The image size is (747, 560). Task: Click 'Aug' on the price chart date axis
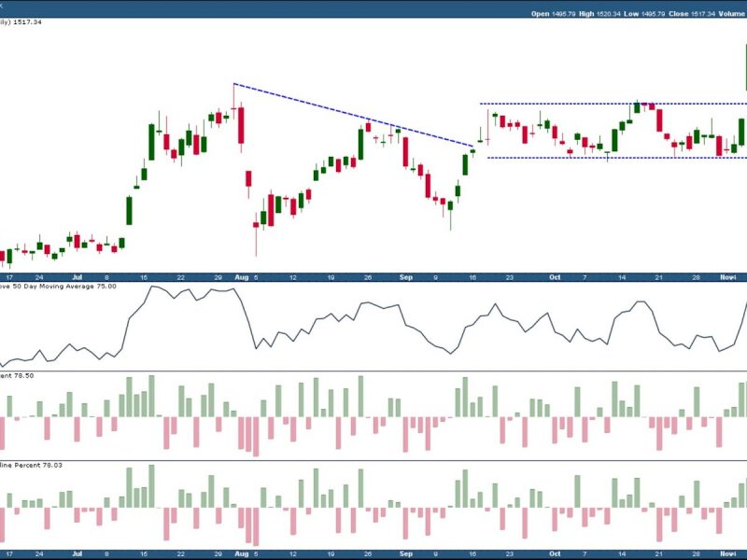click(x=242, y=277)
